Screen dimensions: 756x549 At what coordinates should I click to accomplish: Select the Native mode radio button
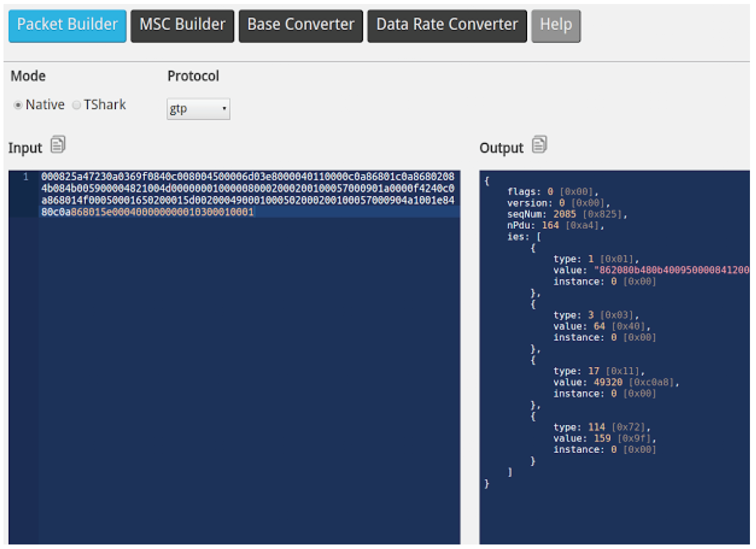(x=18, y=105)
